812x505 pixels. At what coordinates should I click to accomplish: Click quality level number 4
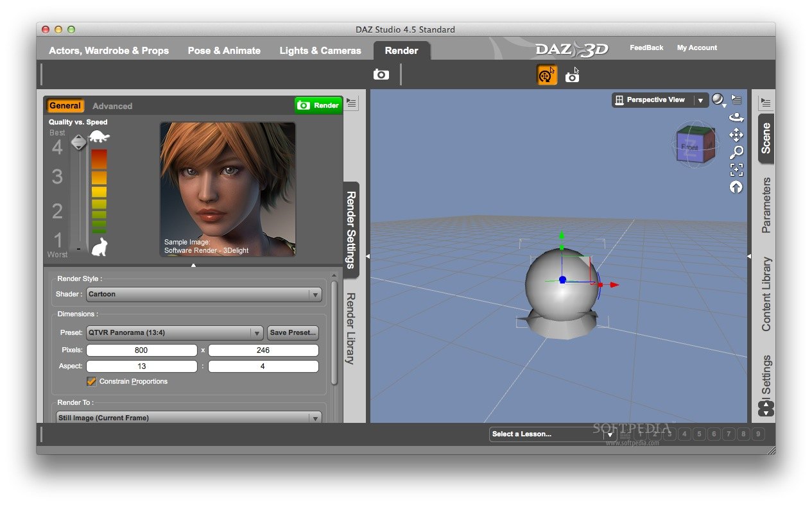tap(57, 148)
